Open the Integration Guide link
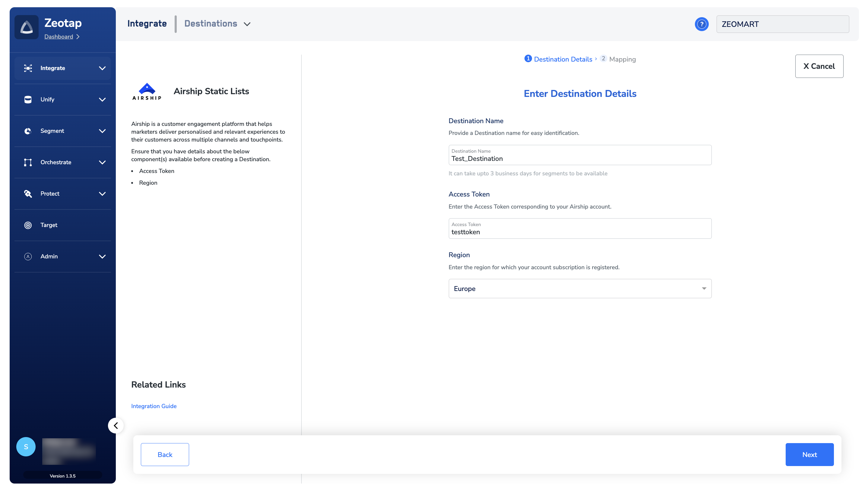The width and height of the screenshot is (868, 492). (154, 406)
